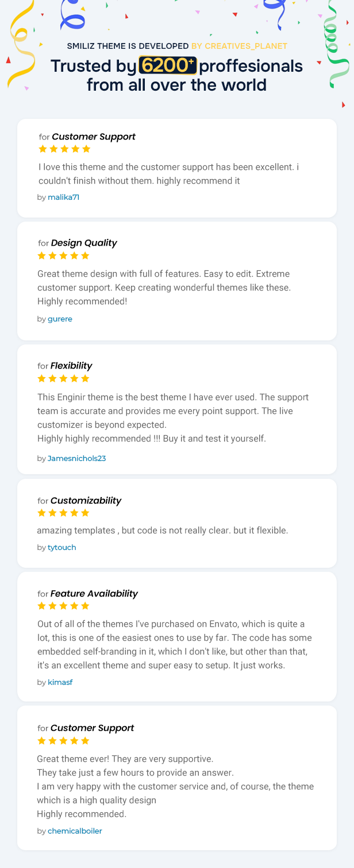Open chemicalboiler reviewer profile link
This screenshot has height=868, width=354.
[75, 831]
